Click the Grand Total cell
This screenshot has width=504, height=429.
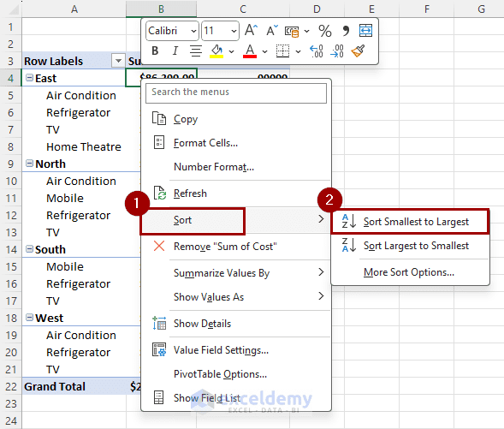(74, 386)
